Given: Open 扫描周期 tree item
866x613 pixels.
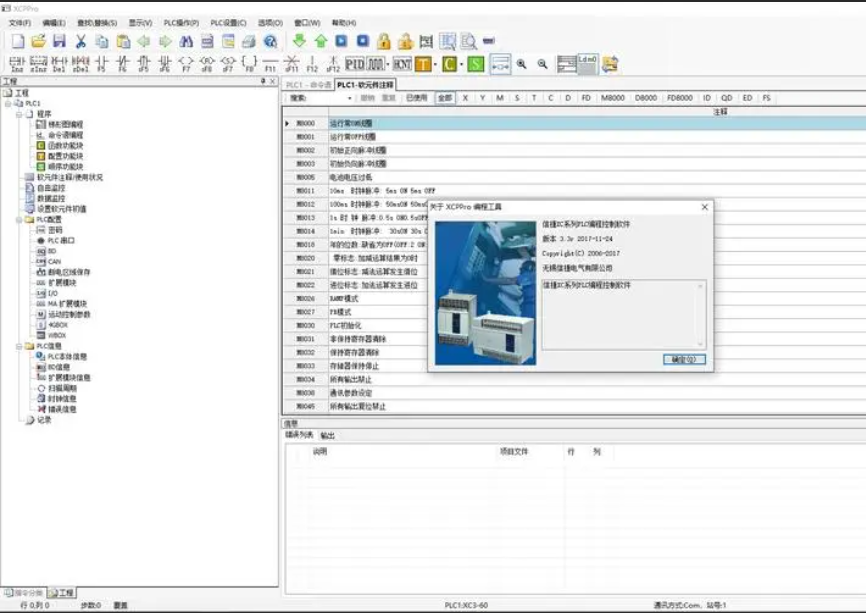Looking at the screenshot, I should (56, 388).
